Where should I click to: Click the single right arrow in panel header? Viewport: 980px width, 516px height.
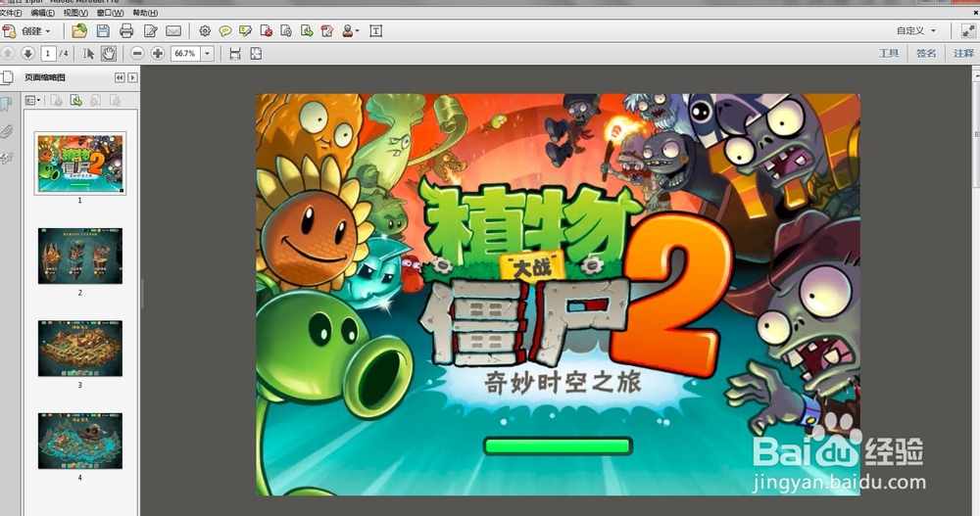point(132,77)
